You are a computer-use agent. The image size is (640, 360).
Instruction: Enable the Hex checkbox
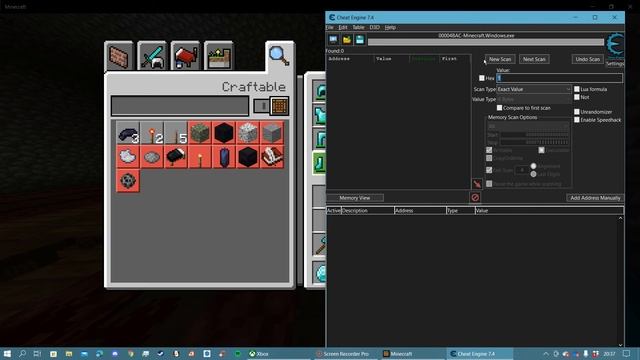click(x=482, y=78)
